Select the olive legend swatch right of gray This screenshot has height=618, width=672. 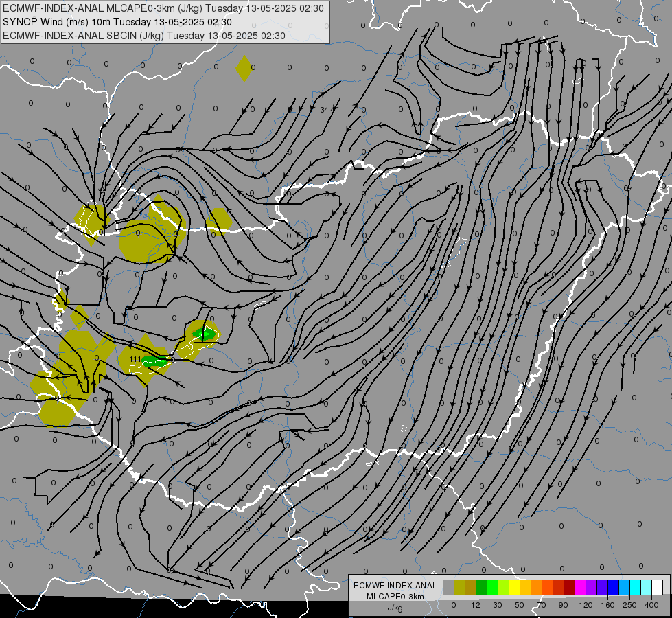click(x=459, y=587)
